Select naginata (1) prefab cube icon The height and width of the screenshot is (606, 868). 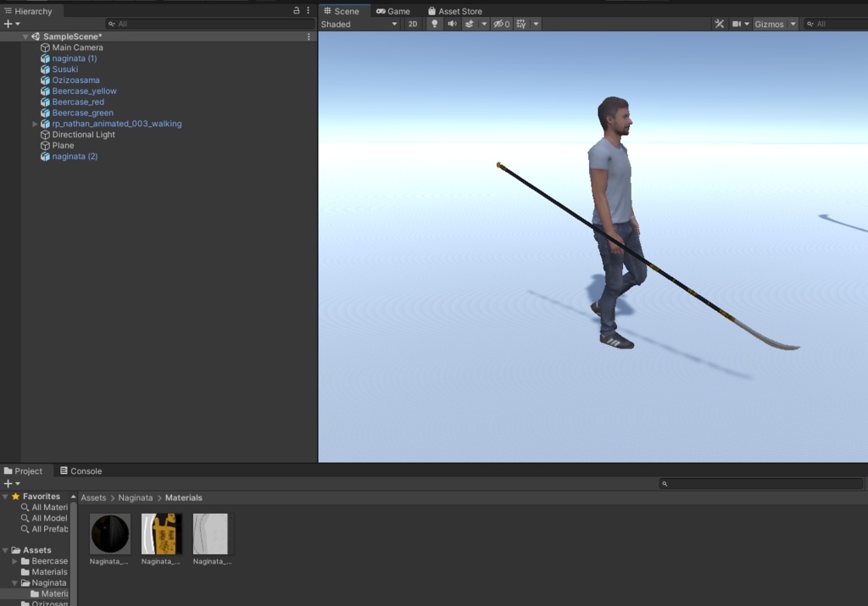pos(46,58)
